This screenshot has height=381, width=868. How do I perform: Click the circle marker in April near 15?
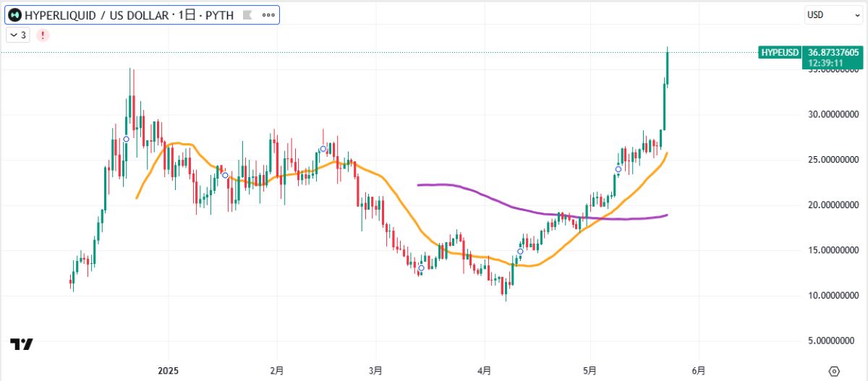[520, 252]
